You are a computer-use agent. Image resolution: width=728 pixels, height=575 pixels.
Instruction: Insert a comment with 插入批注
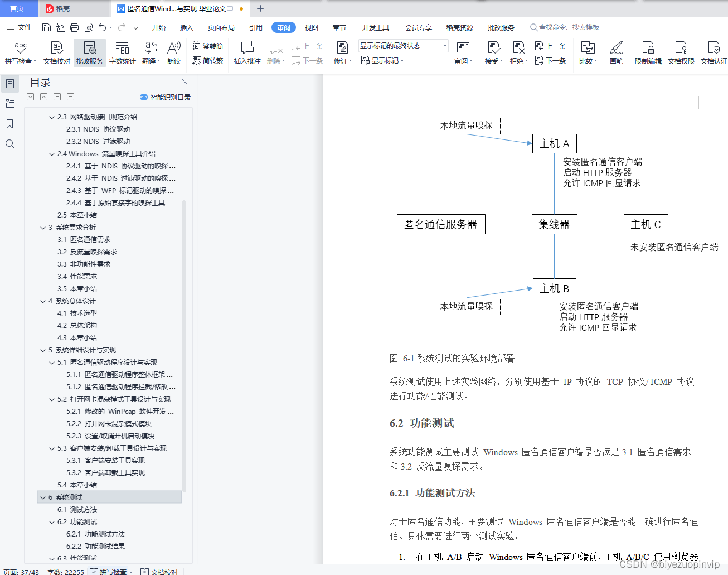[247, 52]
